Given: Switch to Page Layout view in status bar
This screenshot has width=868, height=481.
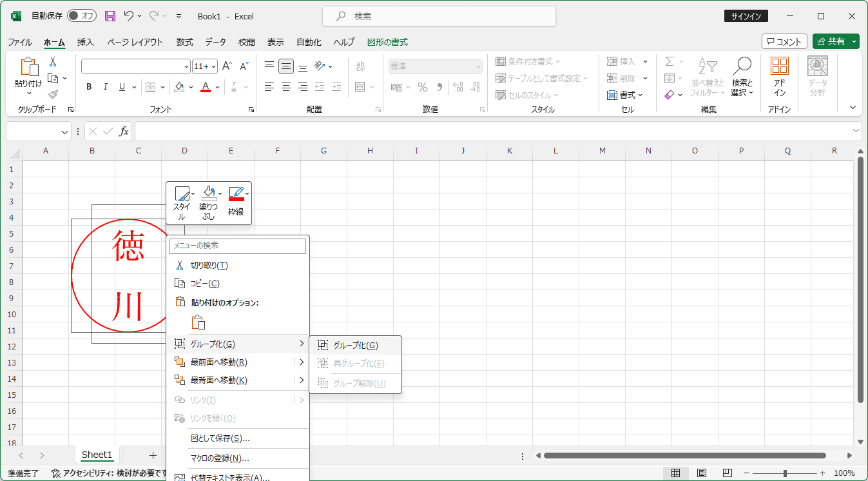Looking at the screenshot, I should (x=702, y=473).
